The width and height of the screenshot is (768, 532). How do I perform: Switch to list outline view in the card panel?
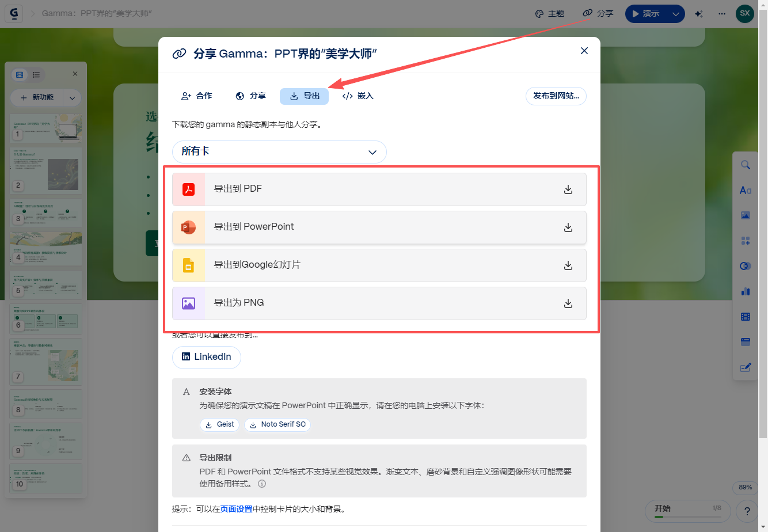click(36, 75)
